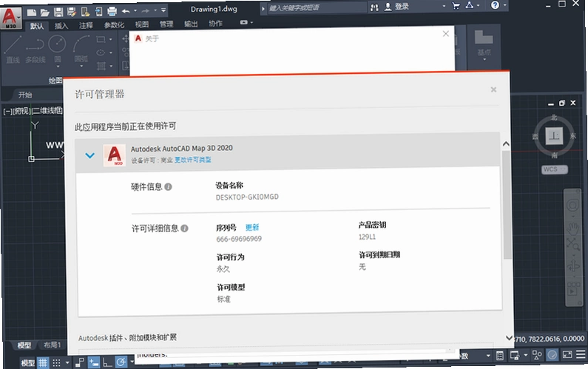Click the 登录 sign-in button

pyautogui.click(x=396, y=7)
